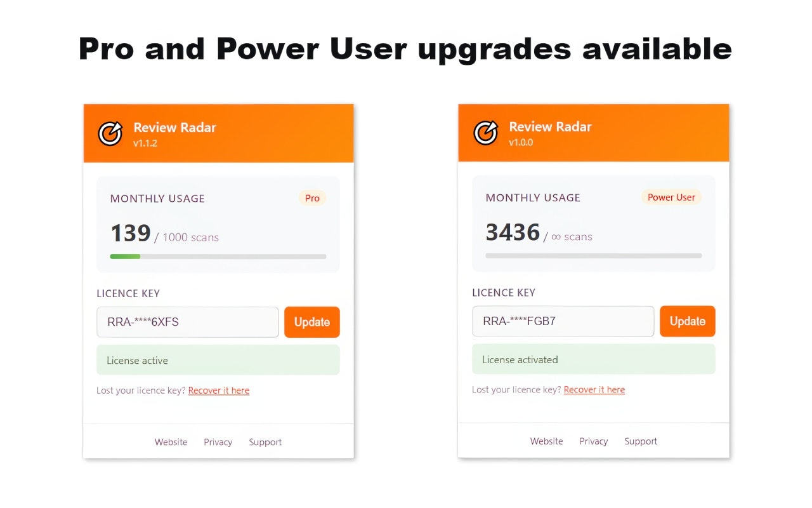
Task: Click the usage progress bar showing 139 scans
Action: click(218, 256)
